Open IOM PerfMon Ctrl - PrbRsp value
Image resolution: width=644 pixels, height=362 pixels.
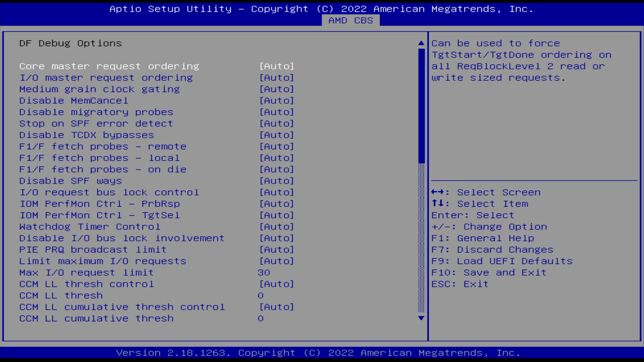point(277,204)
